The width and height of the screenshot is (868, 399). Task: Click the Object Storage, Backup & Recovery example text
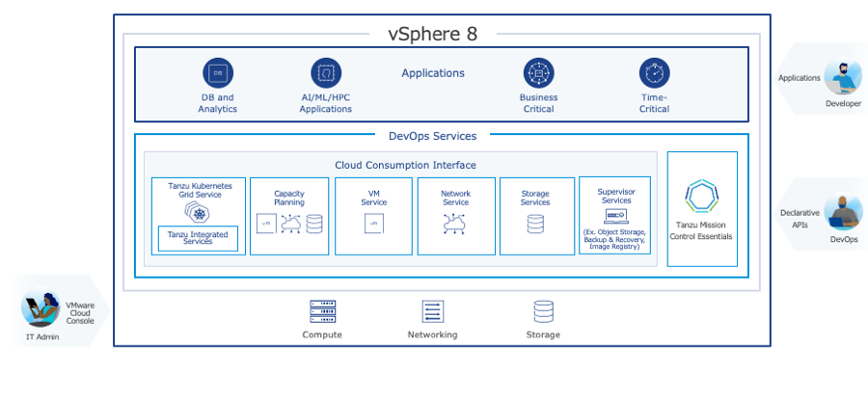(614, 239)
